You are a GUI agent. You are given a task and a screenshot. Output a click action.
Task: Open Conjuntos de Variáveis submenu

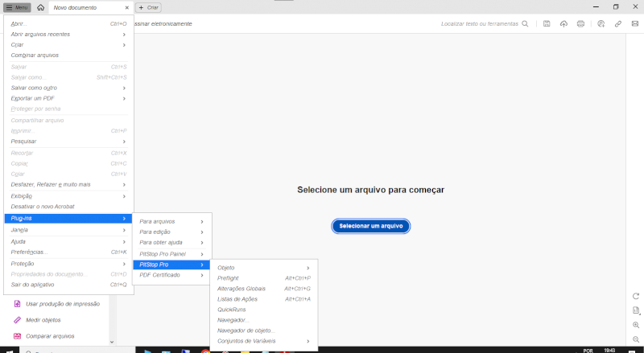coord(264,341)
